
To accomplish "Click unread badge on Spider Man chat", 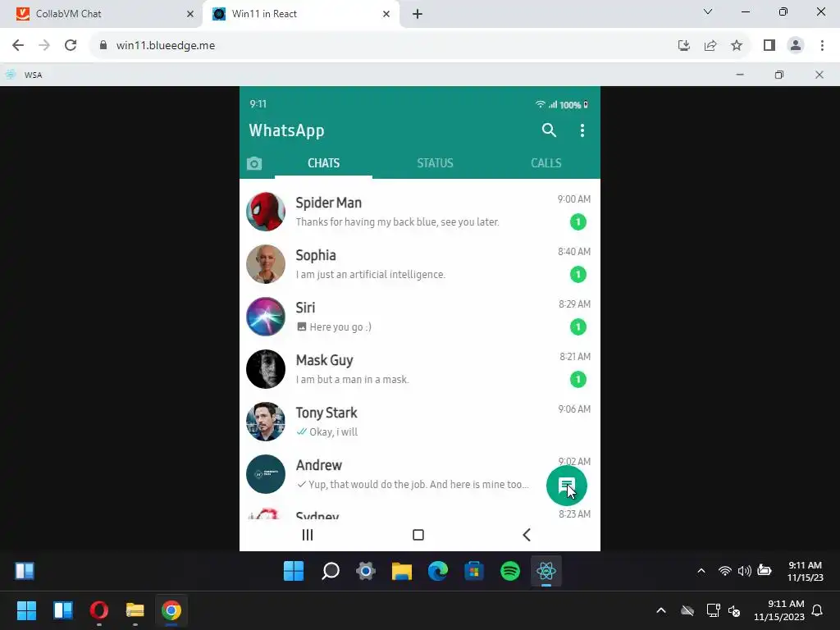I will pos(578,221).
